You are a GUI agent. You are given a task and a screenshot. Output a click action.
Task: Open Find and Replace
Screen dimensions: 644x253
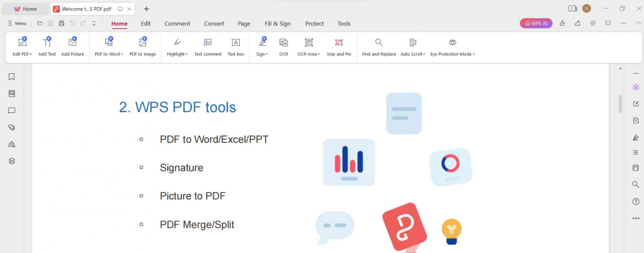379,46
